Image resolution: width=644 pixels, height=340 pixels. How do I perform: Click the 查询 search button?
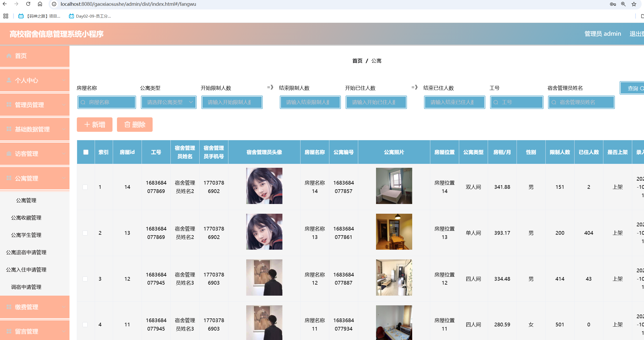[x=632, y=88]
